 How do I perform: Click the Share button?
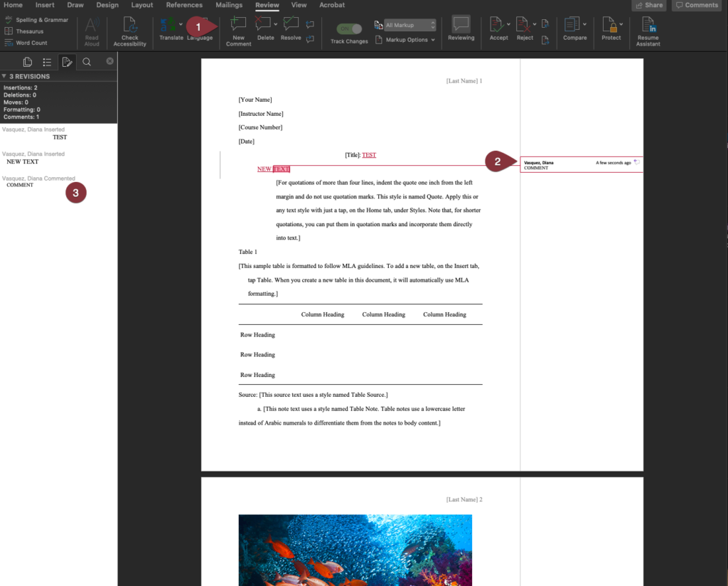(x=648, y=5)
